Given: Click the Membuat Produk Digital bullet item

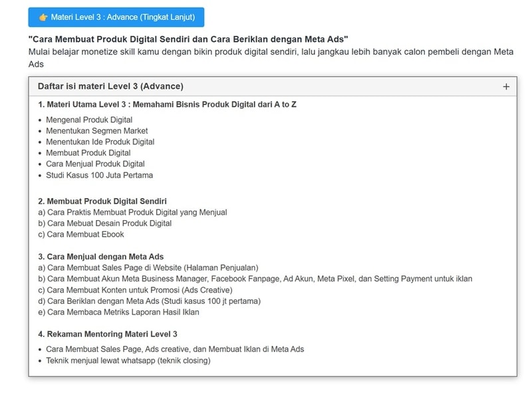Looking at the screenshot, I should 88,153.
